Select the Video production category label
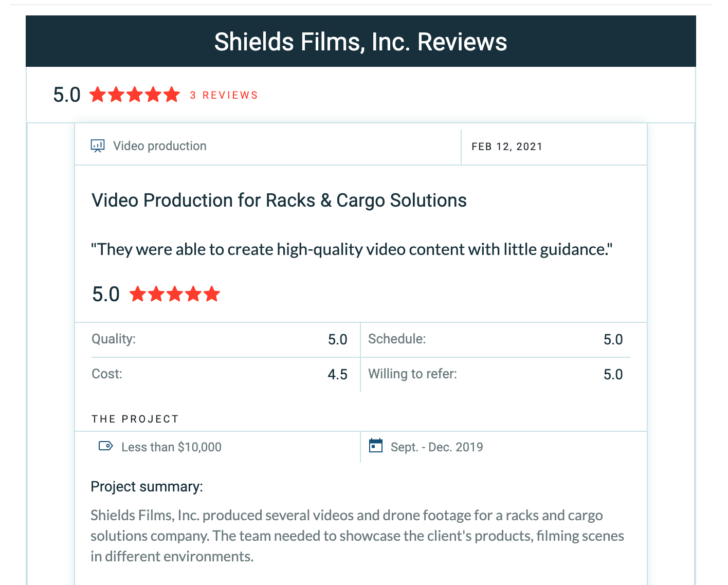This screenshot has height=585, width=728. [x=159, y=146]
